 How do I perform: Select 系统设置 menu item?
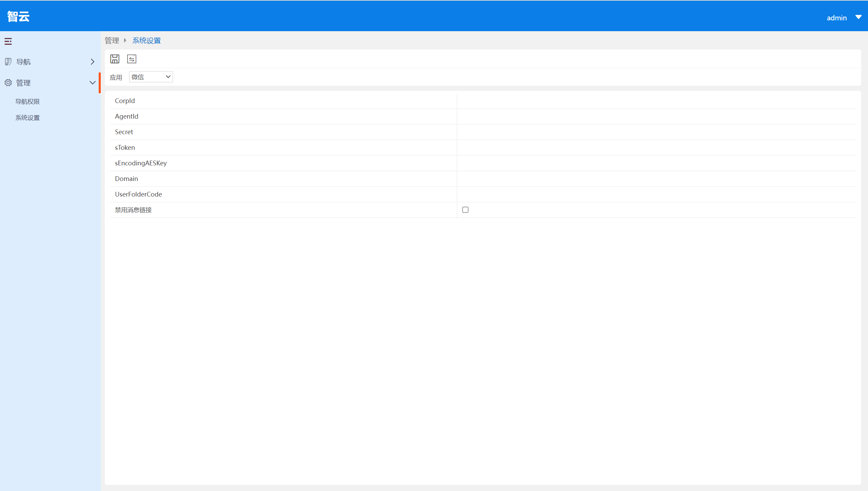click(x=27, y=117)
